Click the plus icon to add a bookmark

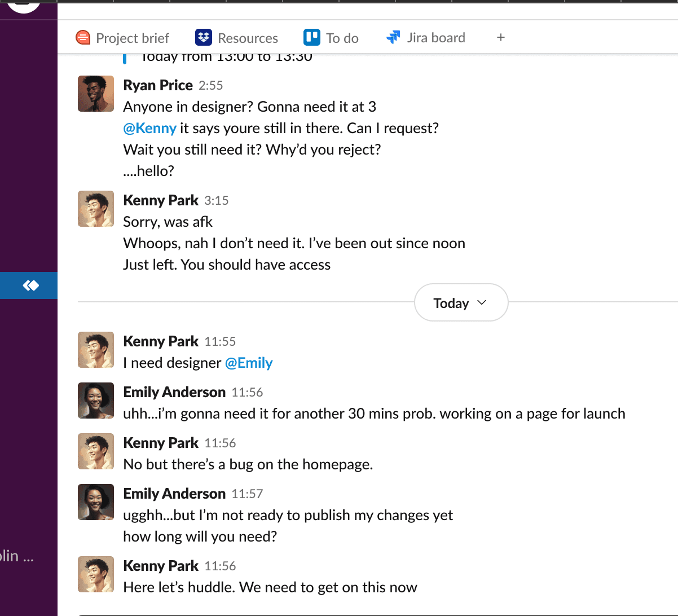(x=500, y=37)
